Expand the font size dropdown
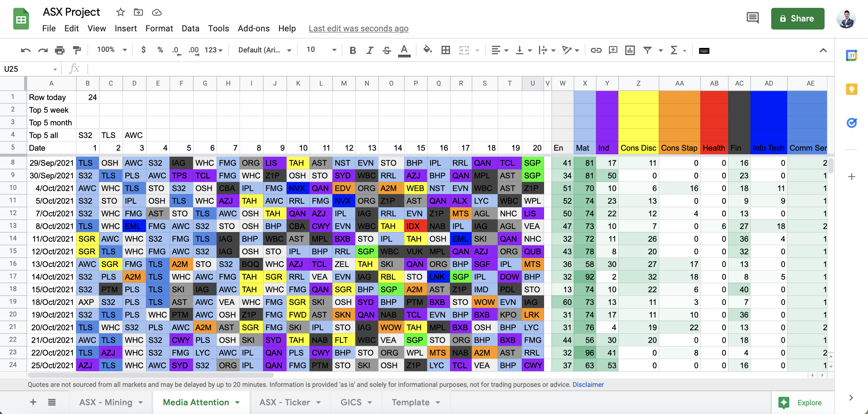This screenshot has width=868, height=414. point(334,50)
